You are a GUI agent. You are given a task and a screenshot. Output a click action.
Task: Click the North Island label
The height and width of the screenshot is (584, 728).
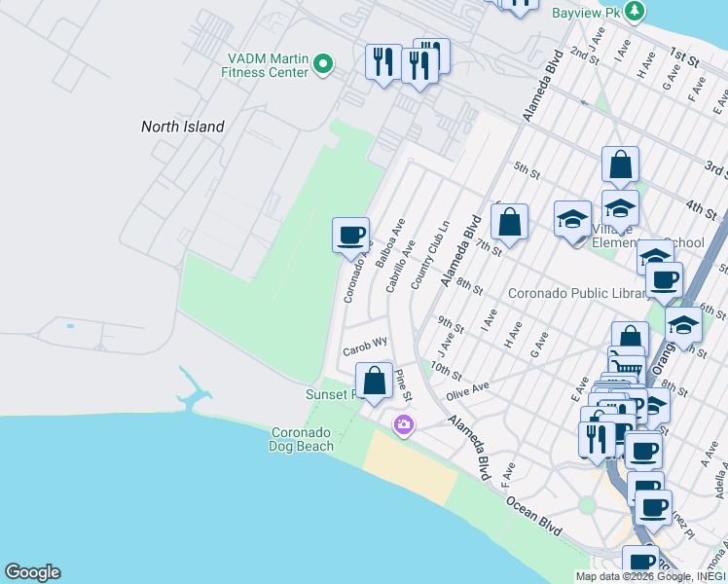182,127
